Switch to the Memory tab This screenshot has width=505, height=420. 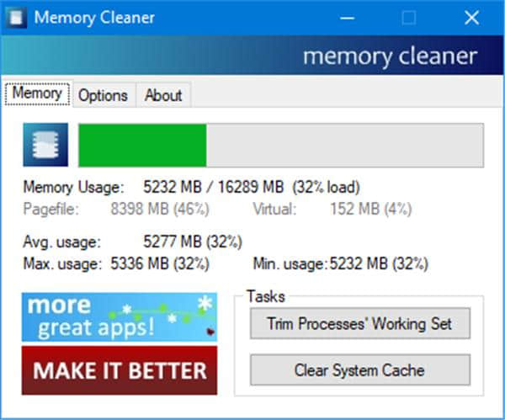[37, 94]
